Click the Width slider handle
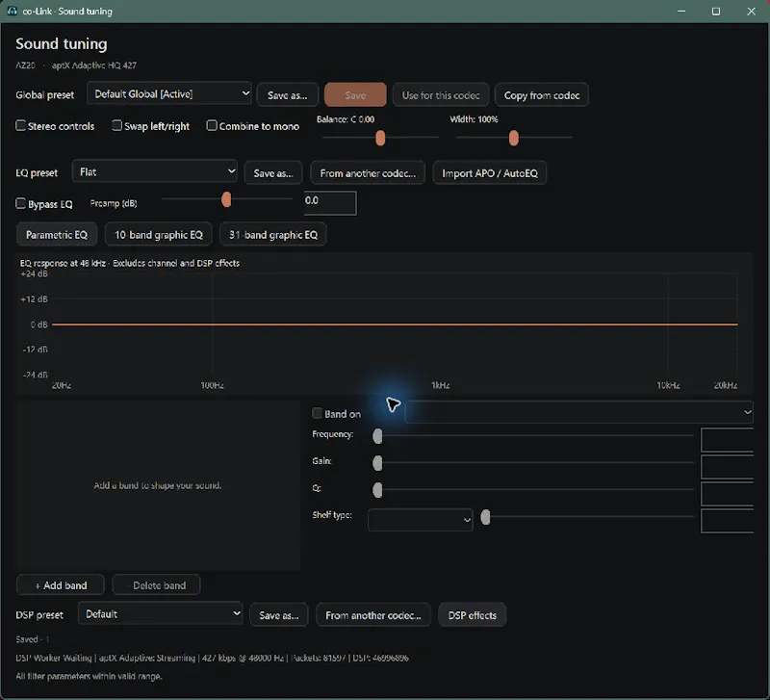Image resolution: width=770 pixels, height=700 pixels. tap(514, 138)
